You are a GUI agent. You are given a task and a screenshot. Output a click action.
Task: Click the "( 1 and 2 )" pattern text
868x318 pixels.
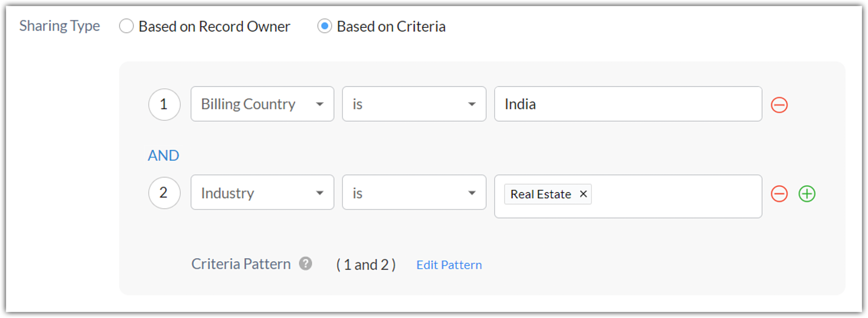tap(366, 265)
